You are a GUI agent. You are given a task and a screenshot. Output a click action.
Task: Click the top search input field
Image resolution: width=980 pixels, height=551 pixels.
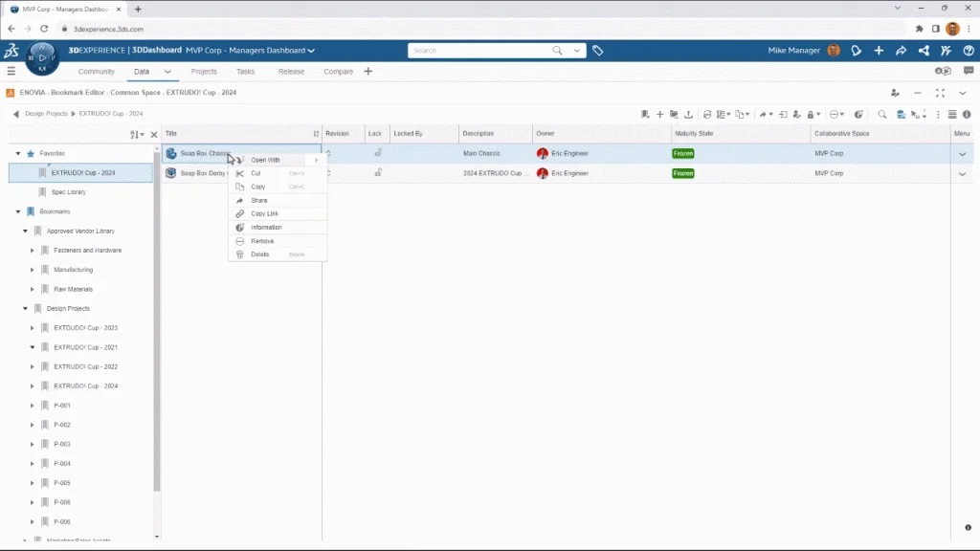click(x=488, y=51)
